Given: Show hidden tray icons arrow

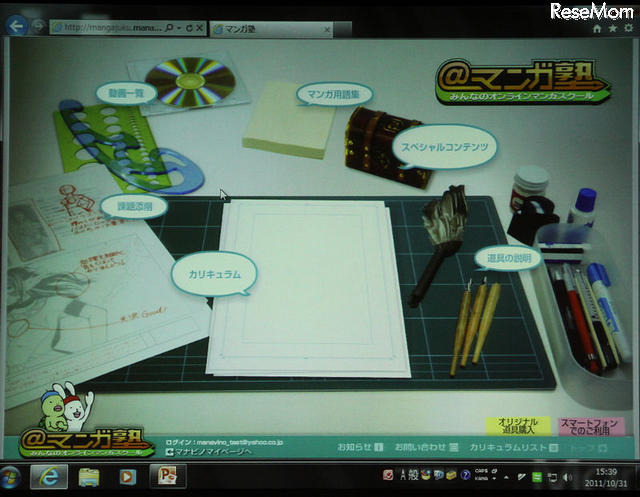Looking at the screenshot, I should pos(507,477).
